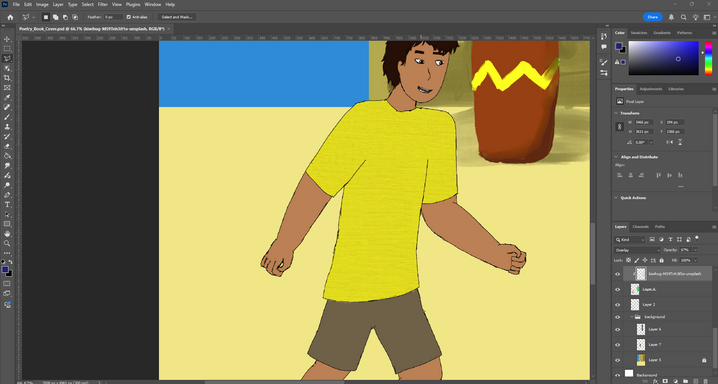Switch to the Paths tab
Viewport: 718px width, 384px height.
click(x=659, y=227)
